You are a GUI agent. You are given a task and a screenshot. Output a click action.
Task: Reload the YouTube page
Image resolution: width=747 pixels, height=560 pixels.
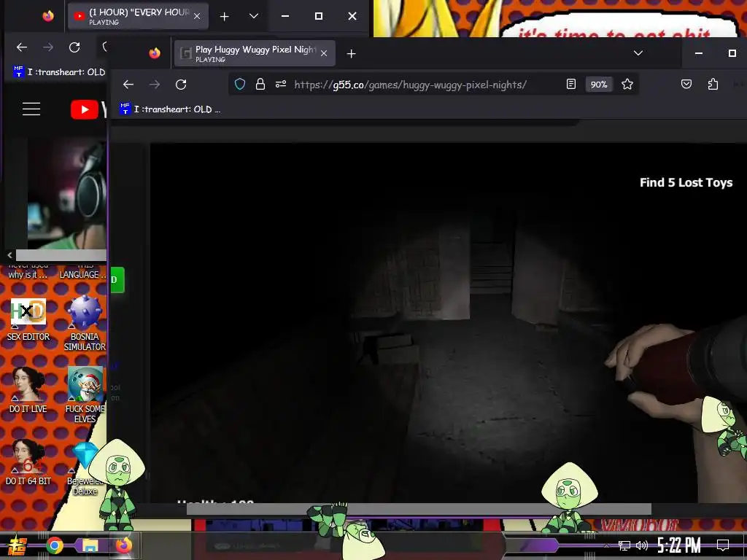(x=74, y=47)
